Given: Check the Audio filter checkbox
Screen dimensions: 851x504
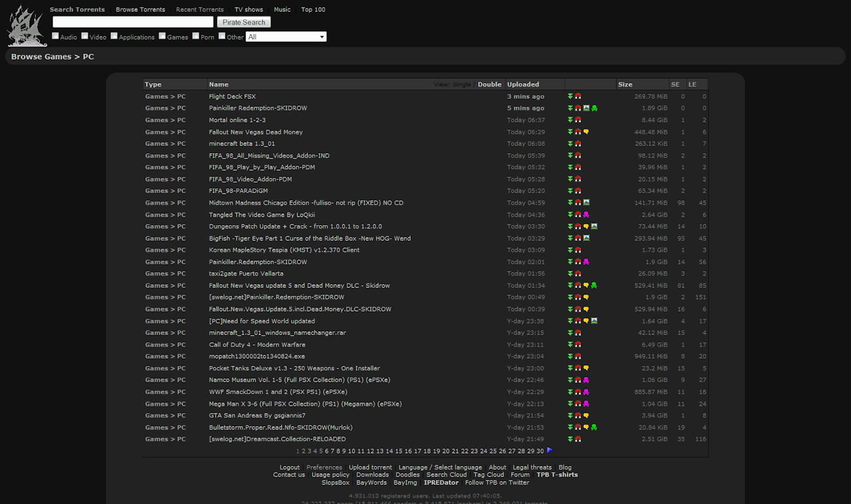Looking at the screenshot, I should point(55,36).
